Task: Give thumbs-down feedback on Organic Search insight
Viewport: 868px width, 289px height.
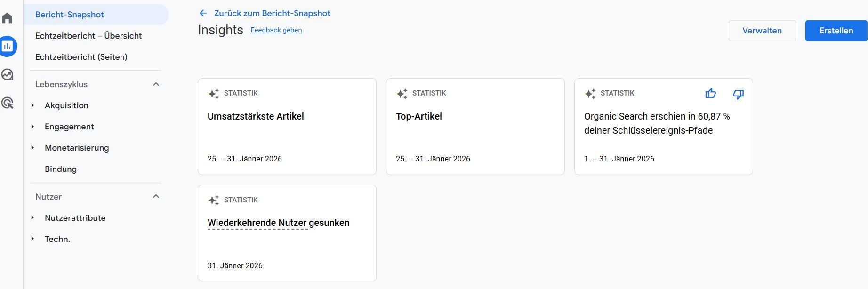Action: tap(738, 94)
